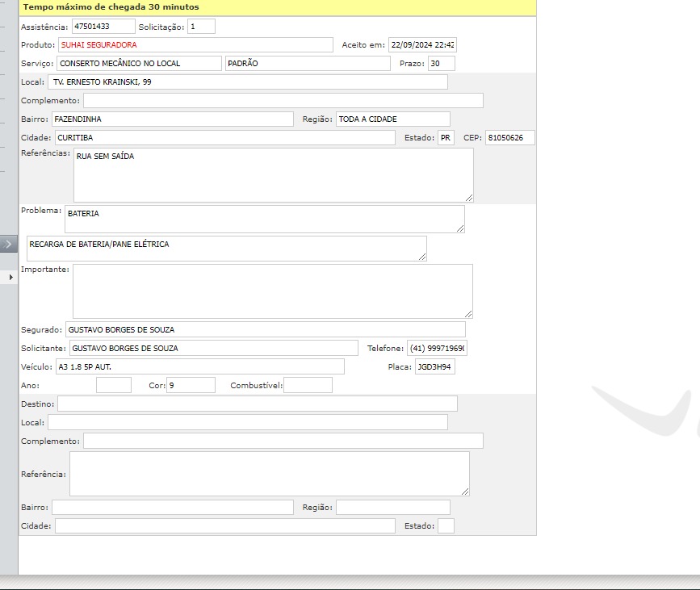Focus the empty Destino field

point(257,404)
